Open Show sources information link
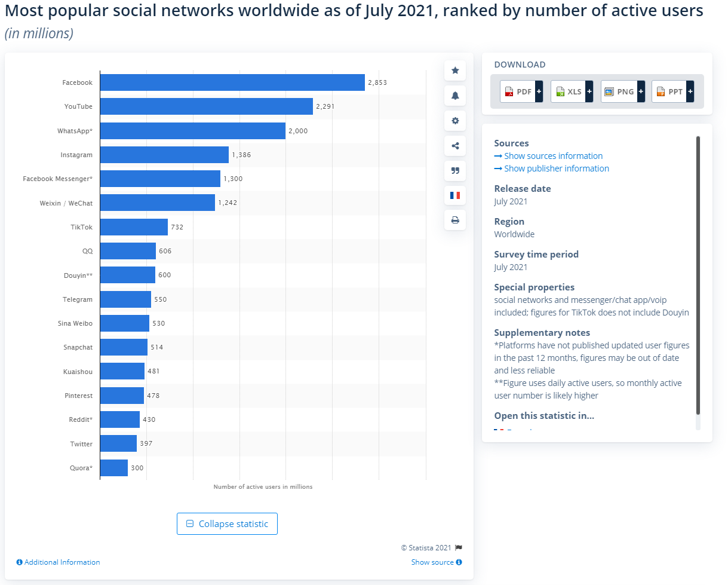Viewport: 728px width, 585px height. coord(553,155)
